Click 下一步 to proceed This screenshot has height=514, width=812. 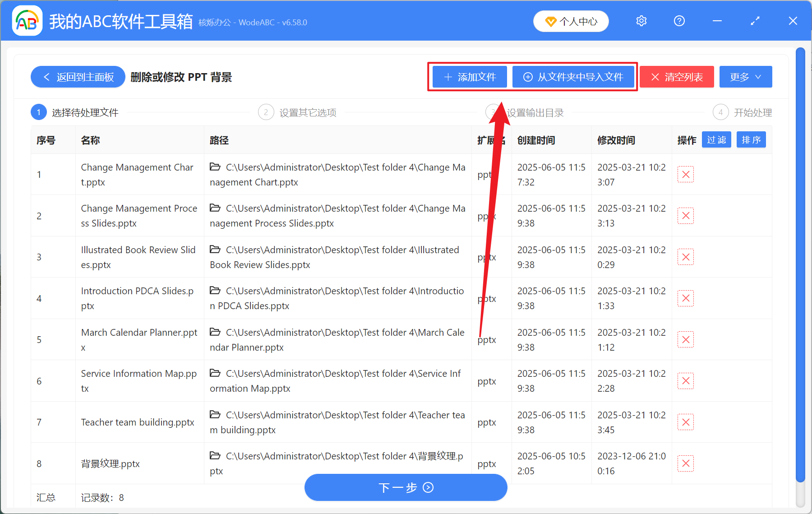click(x=406, y=487)
